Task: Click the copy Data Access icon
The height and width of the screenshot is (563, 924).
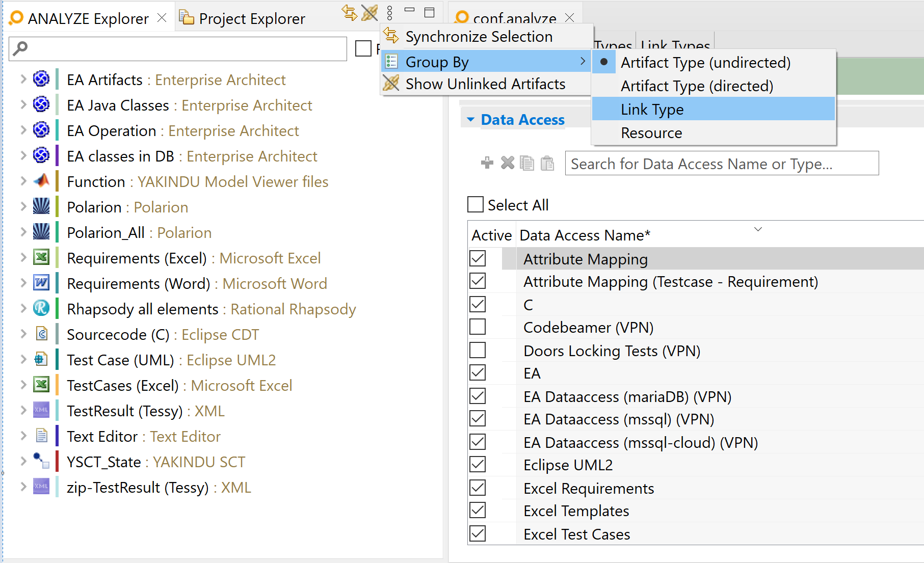Action: tap(527, 163)
